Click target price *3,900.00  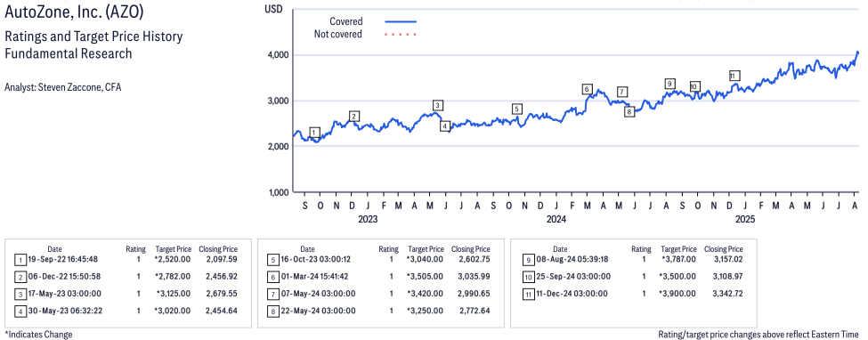678,294
